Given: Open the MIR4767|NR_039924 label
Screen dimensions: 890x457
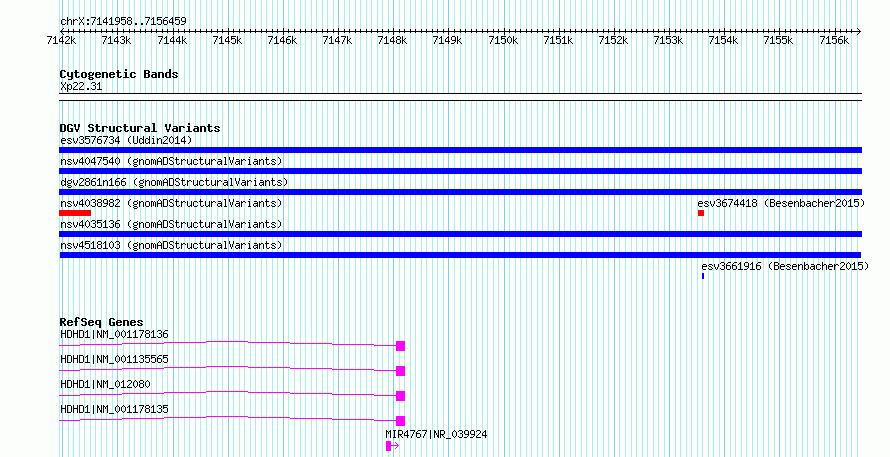Looking at the screenshot, I should tap(436, 434).
